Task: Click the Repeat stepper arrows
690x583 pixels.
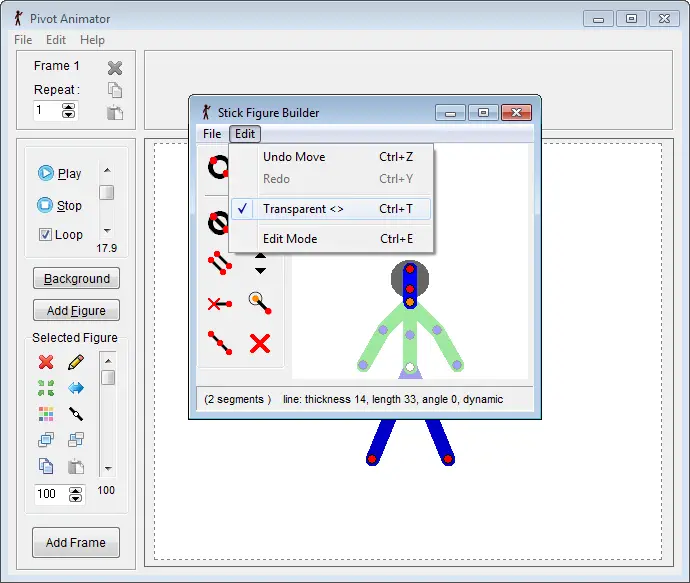Action: [x=68, y=110]
